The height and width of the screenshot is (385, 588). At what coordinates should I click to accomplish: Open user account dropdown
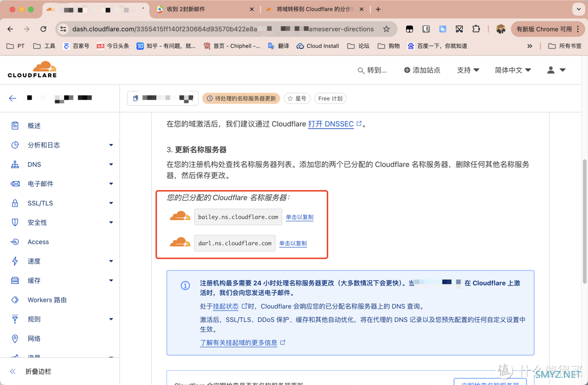point(556,70)
